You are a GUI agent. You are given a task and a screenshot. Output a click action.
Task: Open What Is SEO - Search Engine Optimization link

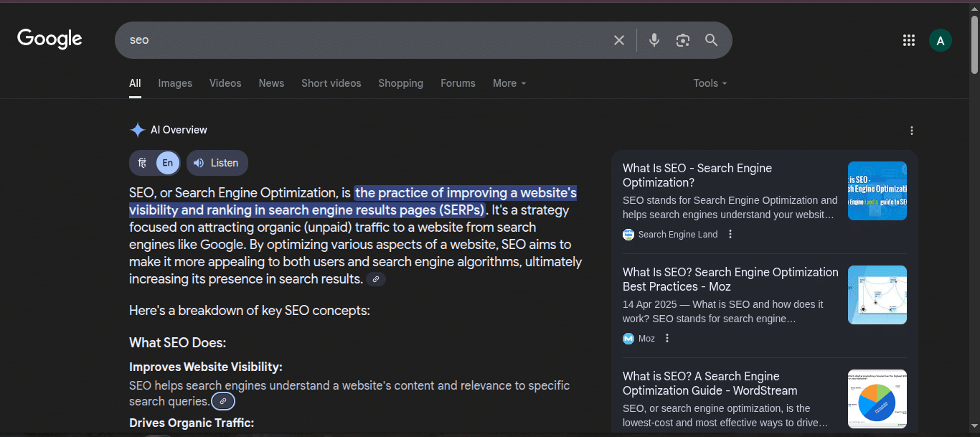click(x=697, y=175)
